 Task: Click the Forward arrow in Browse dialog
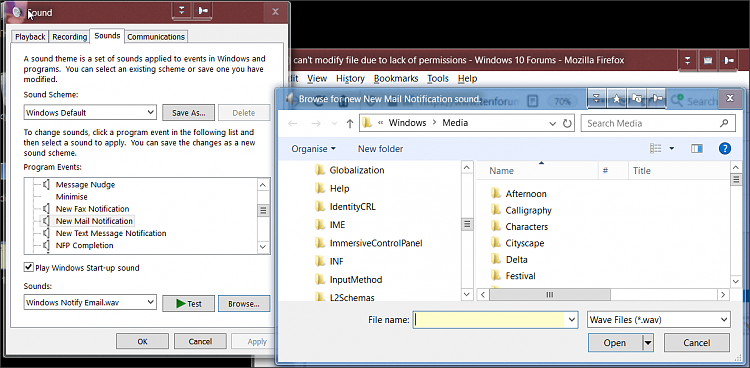point(316,123)
